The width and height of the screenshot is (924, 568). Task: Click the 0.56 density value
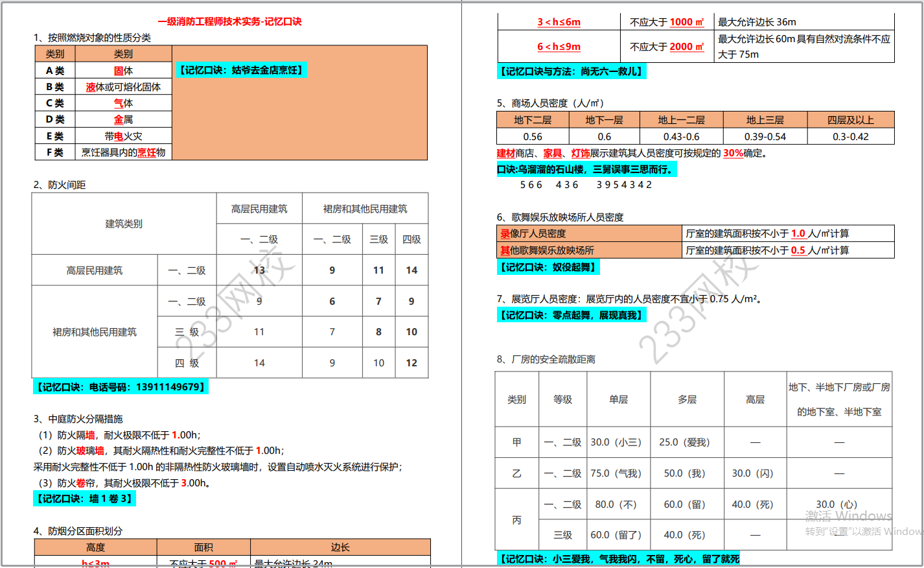point(533,136)
